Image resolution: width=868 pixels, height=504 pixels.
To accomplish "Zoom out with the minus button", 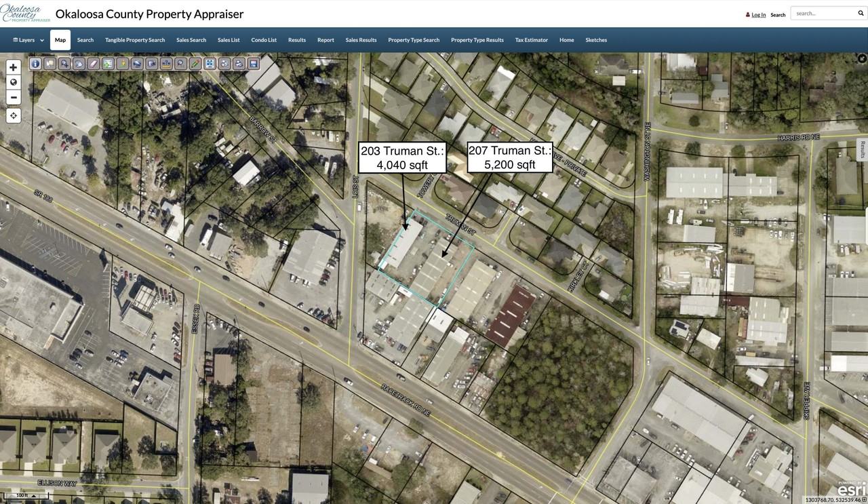I will [14, 97].
